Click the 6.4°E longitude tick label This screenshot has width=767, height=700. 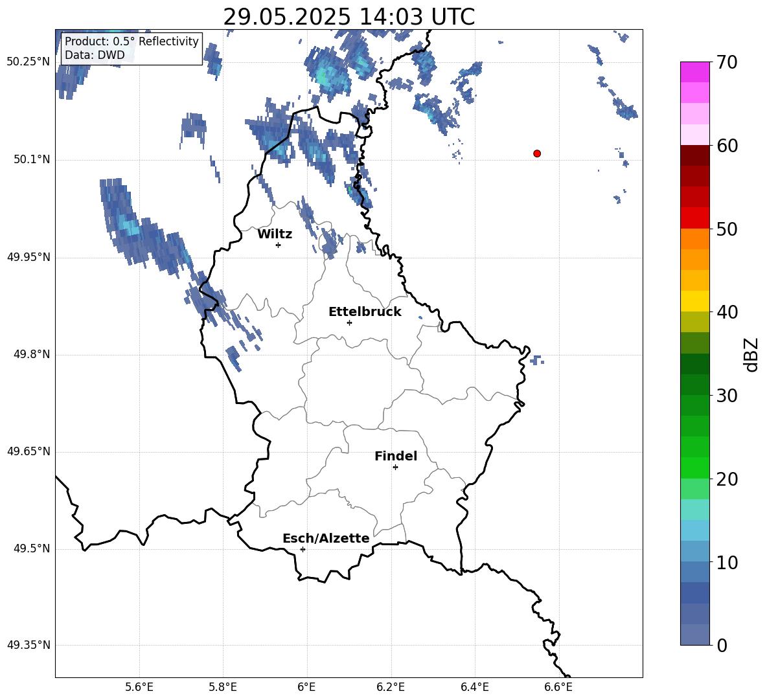click(x=474, y=687)
